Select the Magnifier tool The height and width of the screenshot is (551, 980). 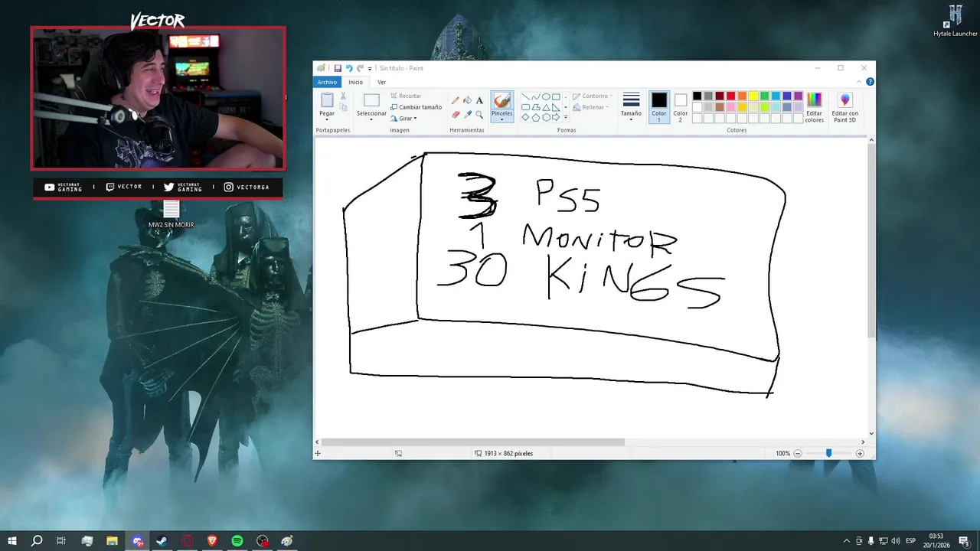tap(479, 114)
